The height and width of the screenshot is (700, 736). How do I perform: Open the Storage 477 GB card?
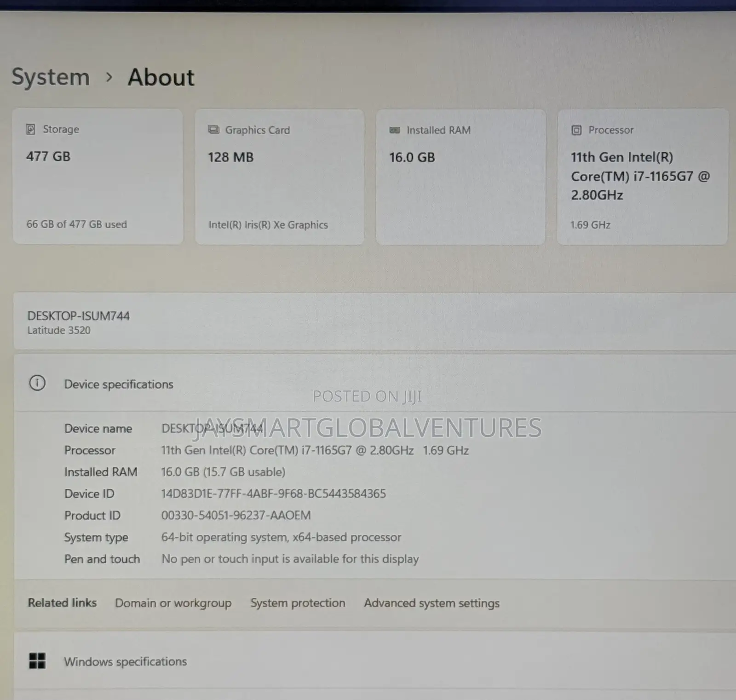pyautogui.click(x=98, y=177)
